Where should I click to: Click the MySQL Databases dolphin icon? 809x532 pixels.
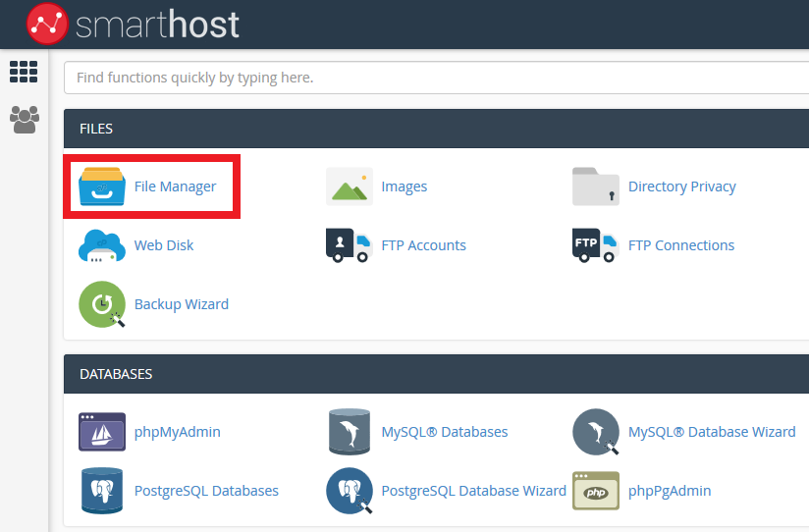350,432
